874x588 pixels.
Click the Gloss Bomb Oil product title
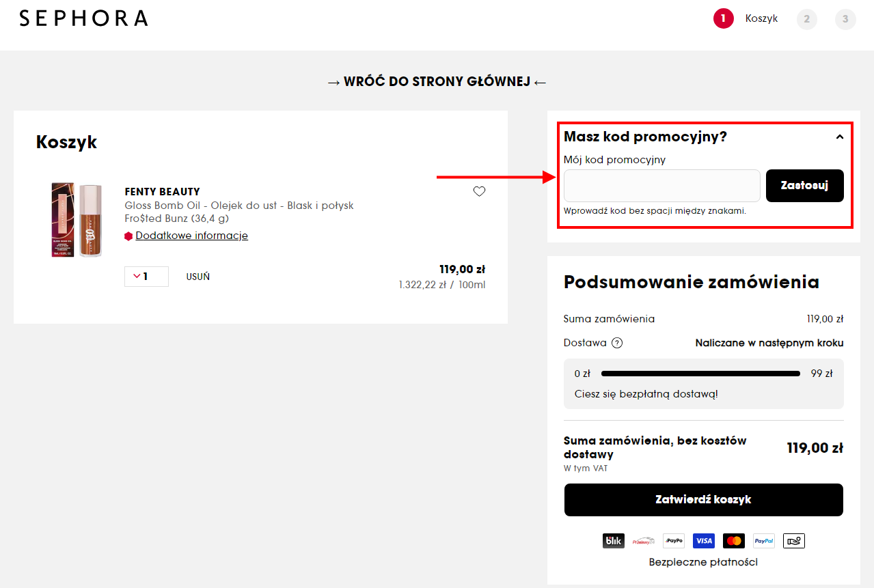[x=239, y=206]
